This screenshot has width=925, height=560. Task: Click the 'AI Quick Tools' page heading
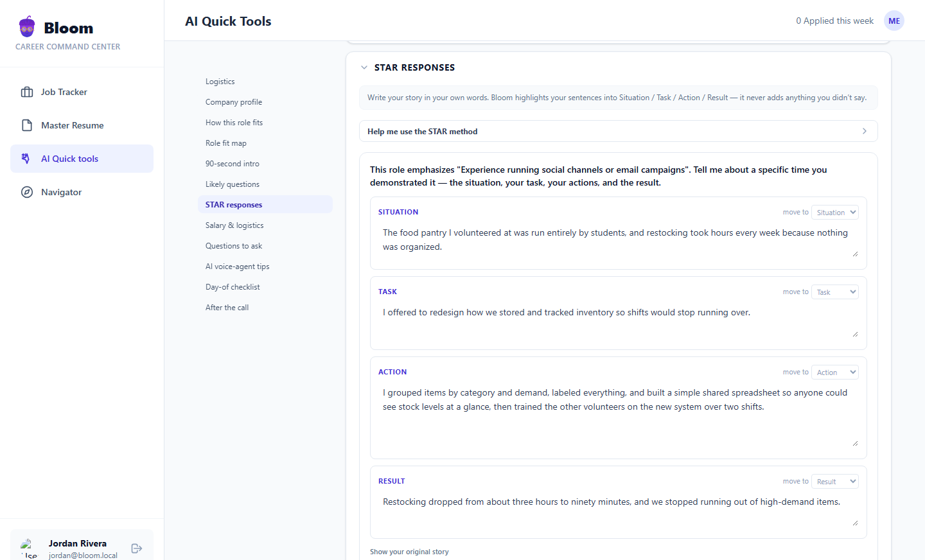click(228, 21)
